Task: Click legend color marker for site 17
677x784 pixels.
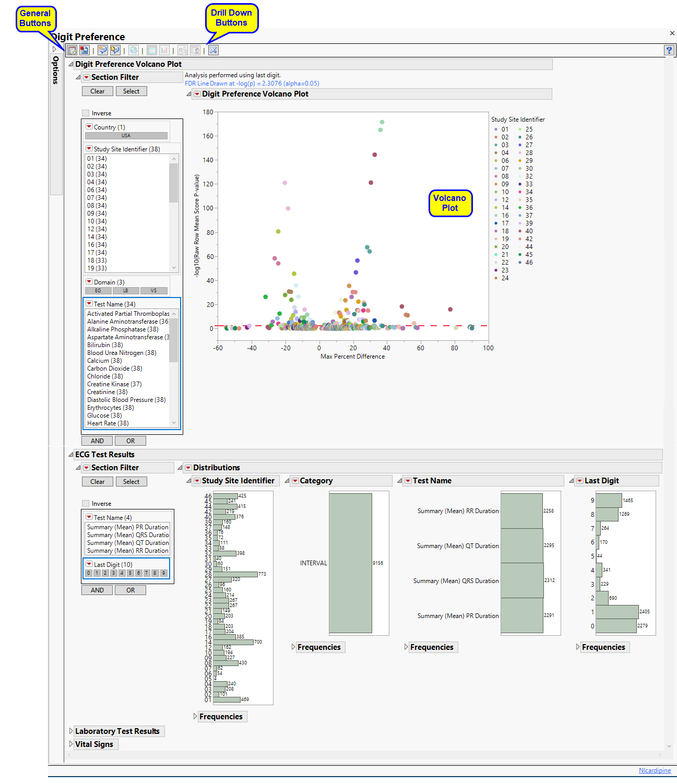Action: click(x=496, y=223)
